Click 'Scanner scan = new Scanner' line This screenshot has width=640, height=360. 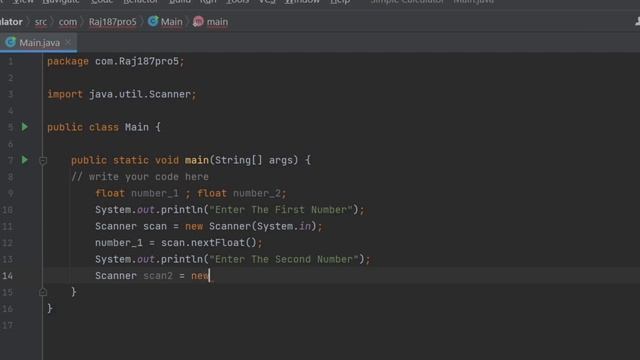pyautogui.click(x=209, y=226)
